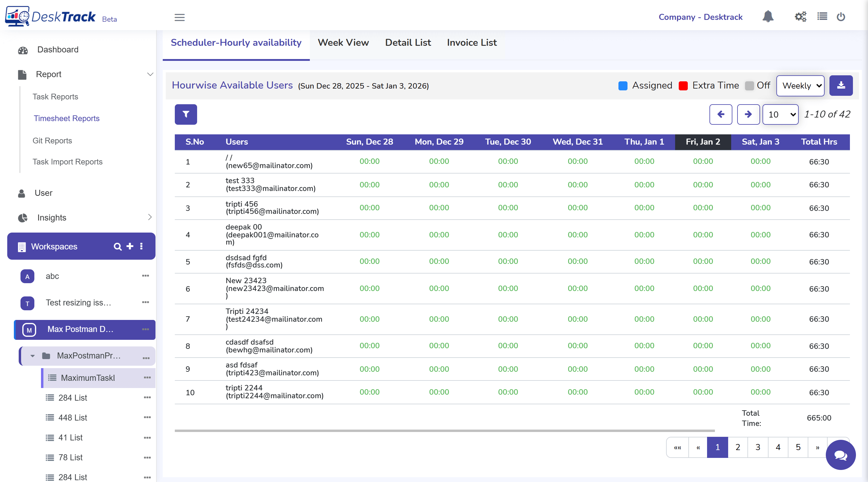The width and height of the screenshot is (868, 482).
Task: Click the hamburger menu icon
Action: [x=179, y=17]
